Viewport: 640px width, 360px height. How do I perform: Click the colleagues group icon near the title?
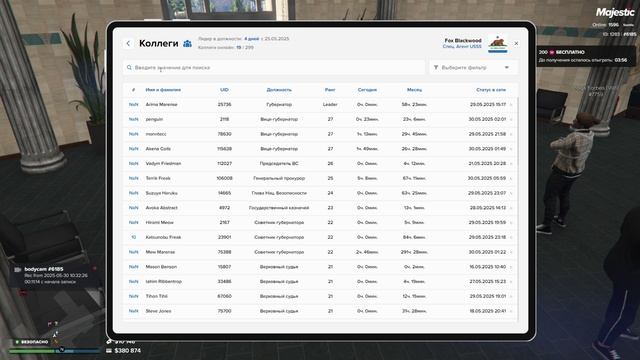[187, 43]
